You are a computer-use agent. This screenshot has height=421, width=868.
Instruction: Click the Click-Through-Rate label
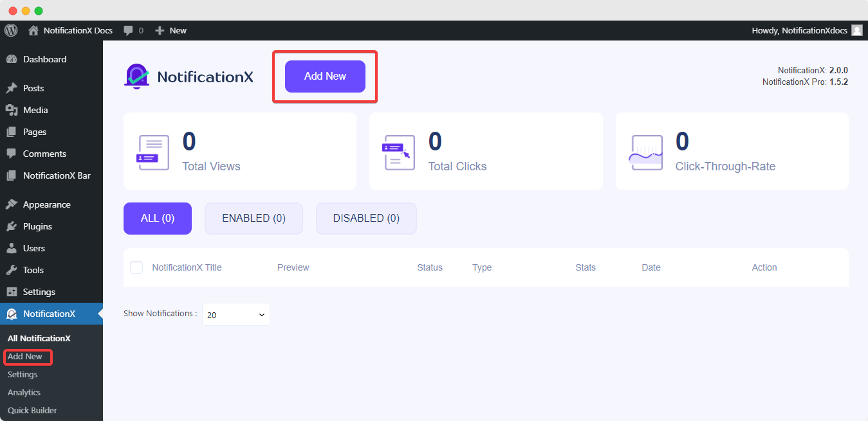tap(725, 166)
